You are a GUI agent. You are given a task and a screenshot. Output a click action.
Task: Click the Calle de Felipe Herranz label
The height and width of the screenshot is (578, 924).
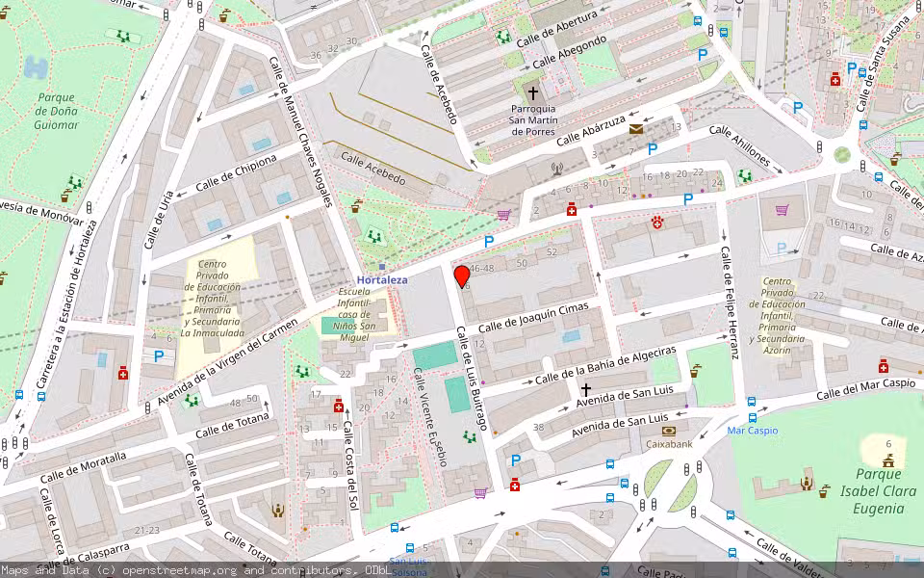730,302
